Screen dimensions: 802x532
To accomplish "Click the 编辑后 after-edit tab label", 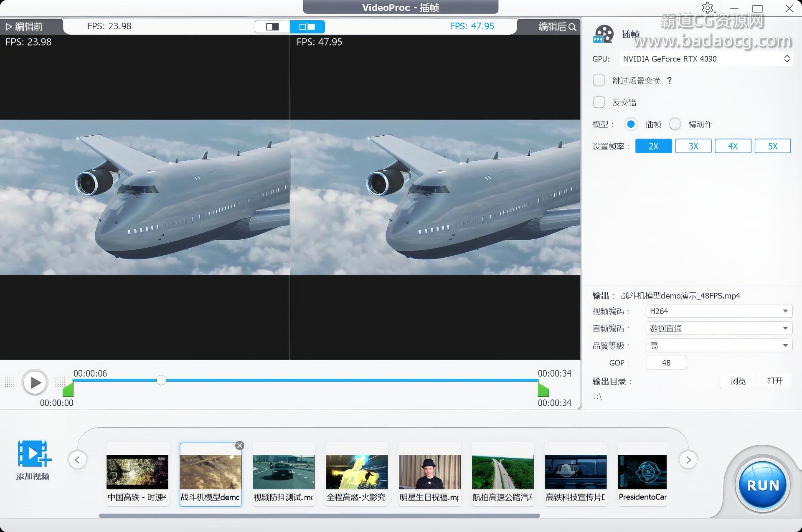I will coord(552,27).
